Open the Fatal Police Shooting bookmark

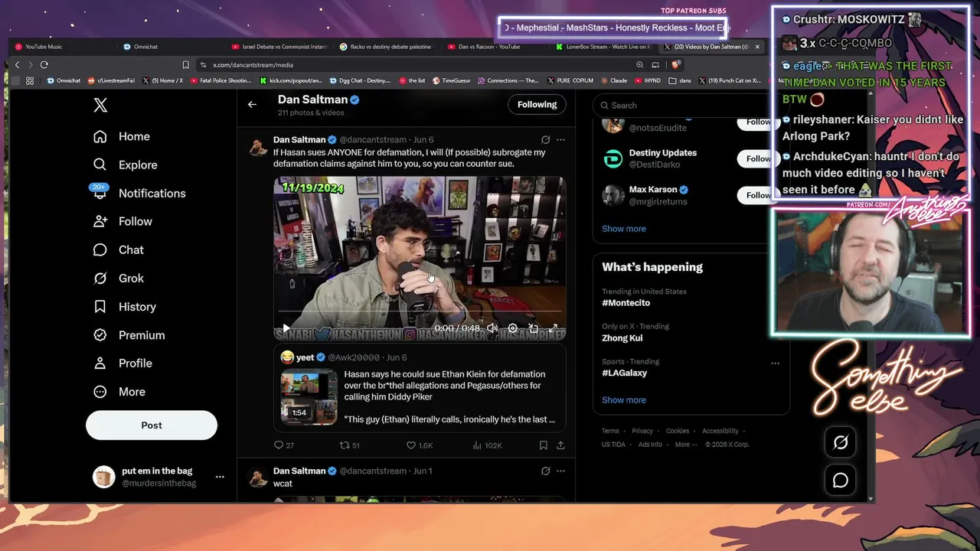(x=220, y=80)
